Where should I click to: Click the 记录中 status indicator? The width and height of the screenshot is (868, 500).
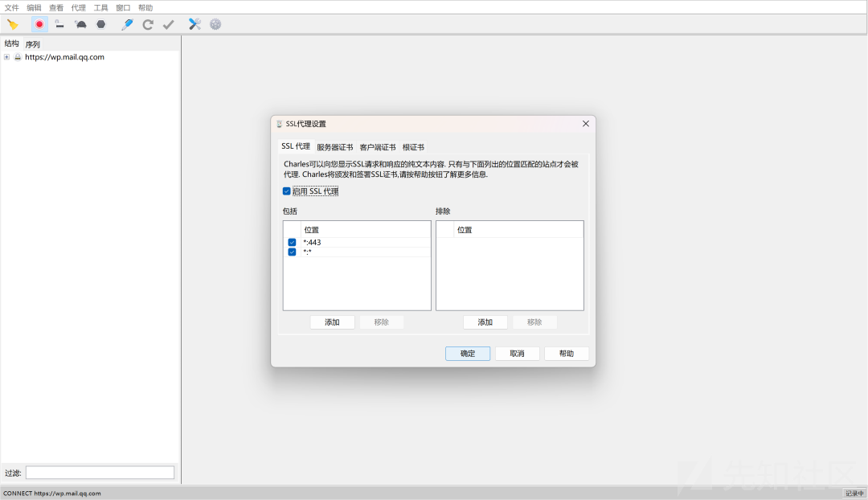[x=854, y=494]
